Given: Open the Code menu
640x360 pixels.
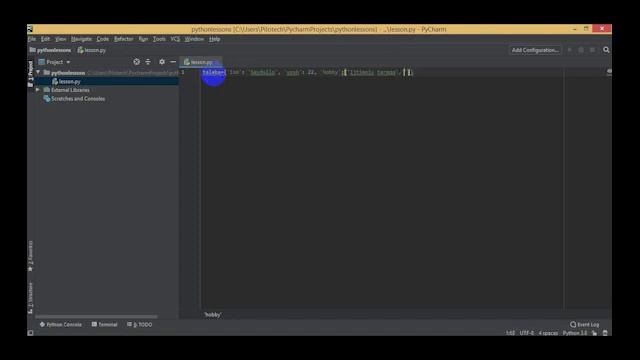Looking at the screenshot, I should coord(102,39).
